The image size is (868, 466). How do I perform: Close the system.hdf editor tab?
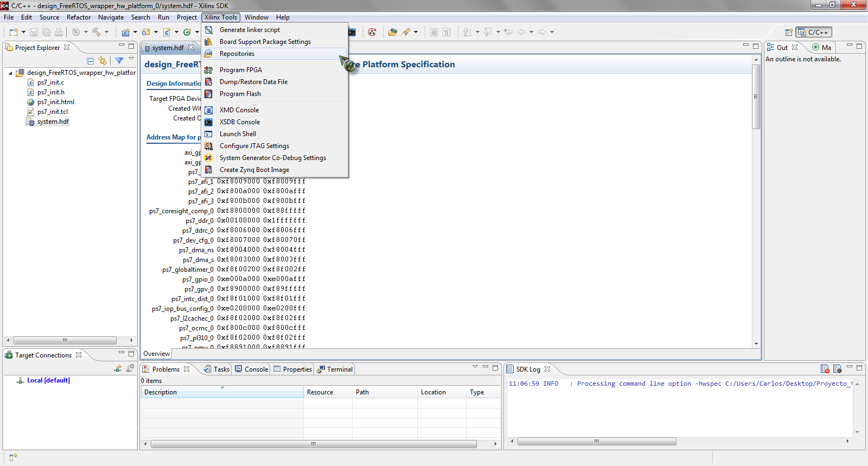191,47
